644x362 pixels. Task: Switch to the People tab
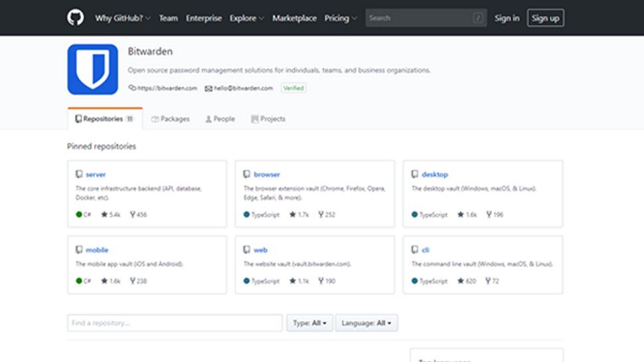(220, 119)
